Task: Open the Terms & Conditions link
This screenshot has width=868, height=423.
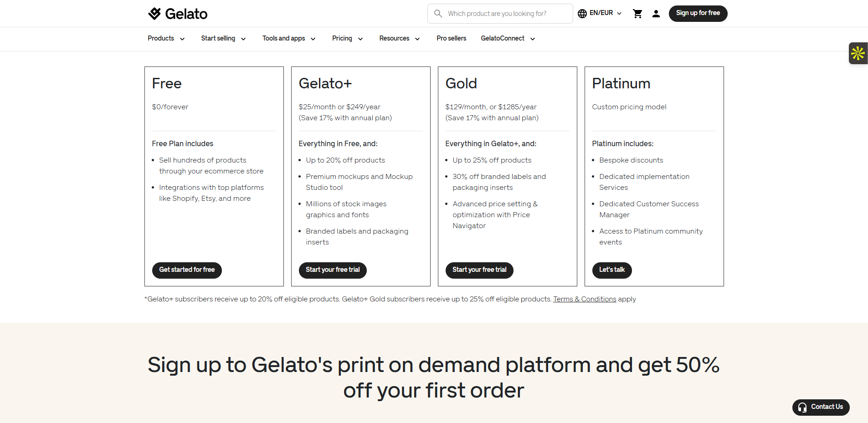Action: tap(585, 299)
